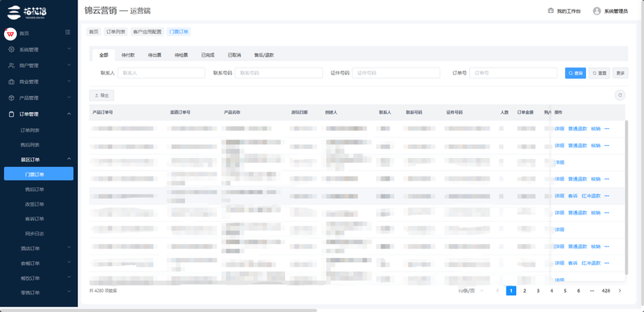Click the 商业管理 briefcase icon
644x312 pixels.
11,81
